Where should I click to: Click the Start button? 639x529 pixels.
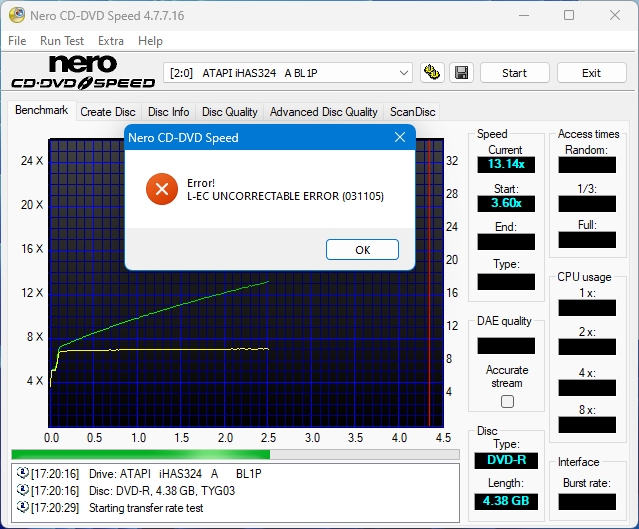pos(515,73)
